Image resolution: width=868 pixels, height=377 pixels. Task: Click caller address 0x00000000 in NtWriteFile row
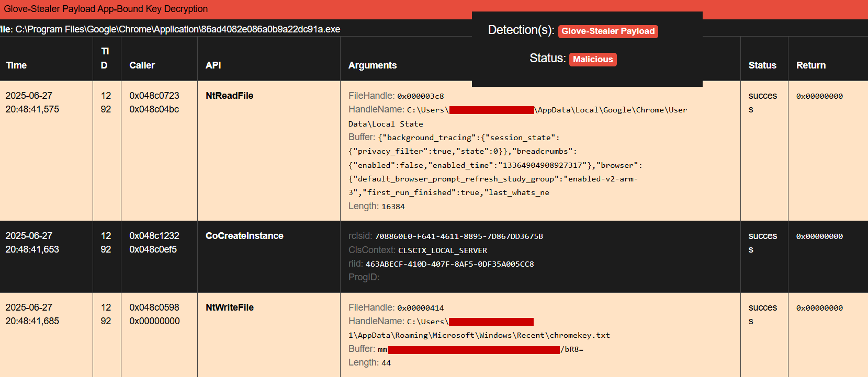click(154, 321)
